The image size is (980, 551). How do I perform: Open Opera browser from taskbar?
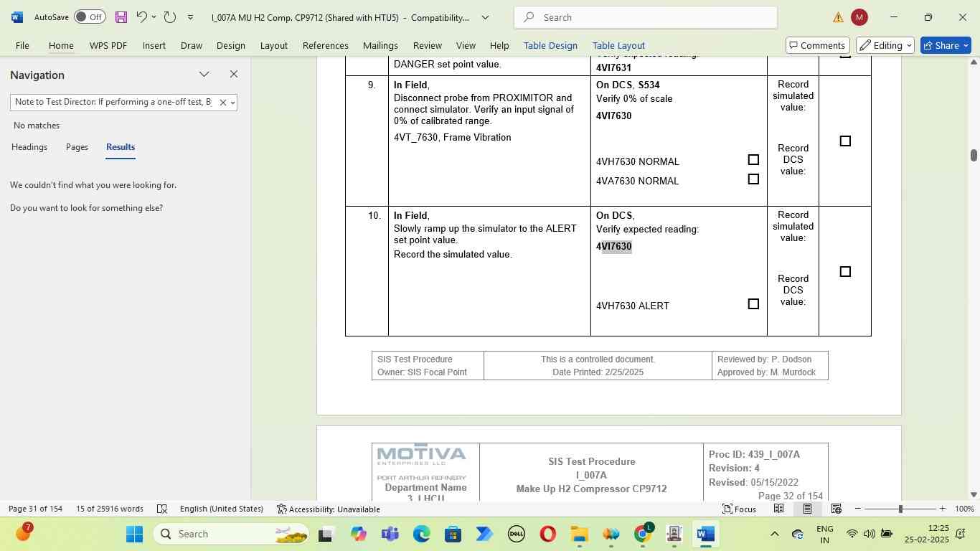(x=548, y=534)
